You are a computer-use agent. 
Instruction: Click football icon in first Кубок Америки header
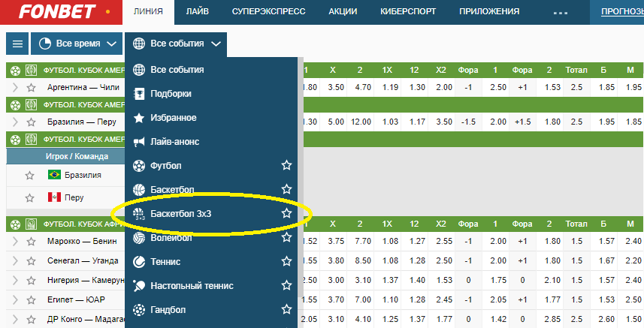click(15, 71)
